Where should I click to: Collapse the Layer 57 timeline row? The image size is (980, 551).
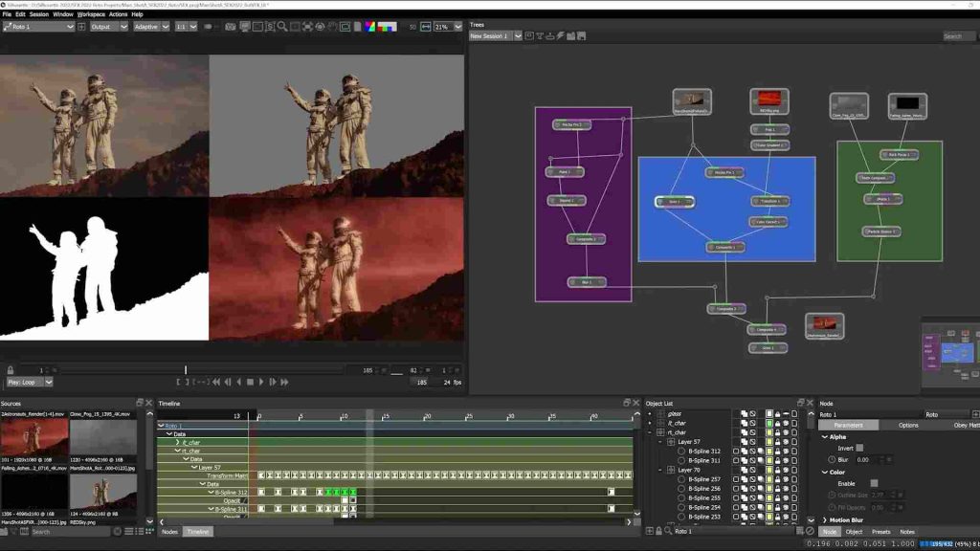pyautogui.click(x=194, y=467)
